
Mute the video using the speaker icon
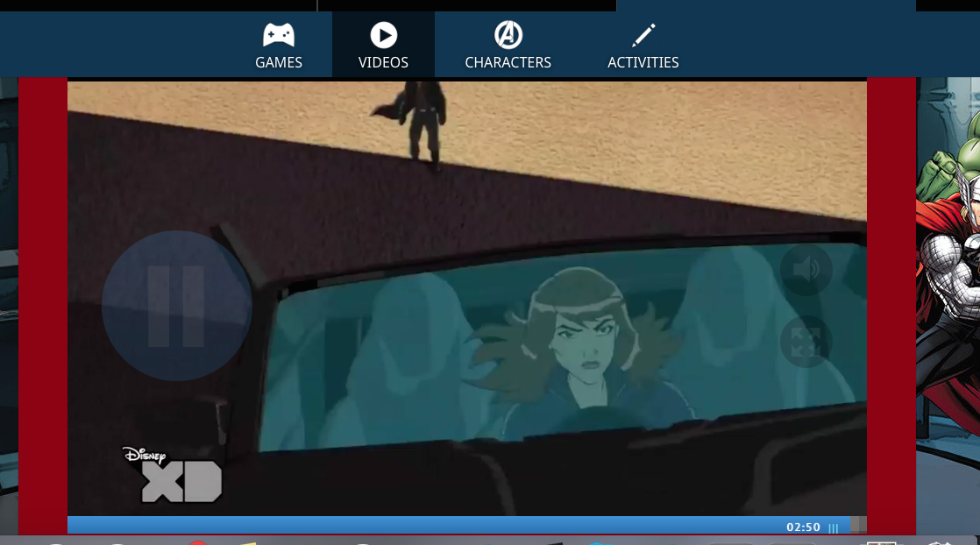pyautogui.click(x=806, y=269)
